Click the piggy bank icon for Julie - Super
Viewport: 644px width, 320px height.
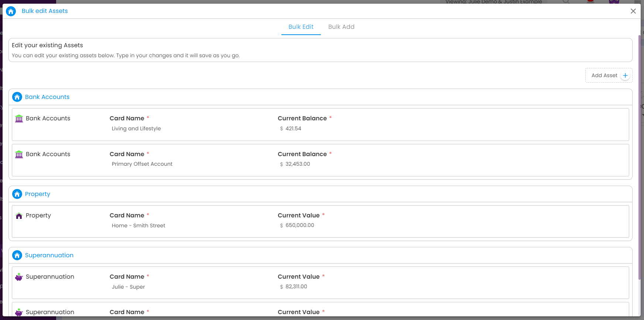click(x=19, y=277)
